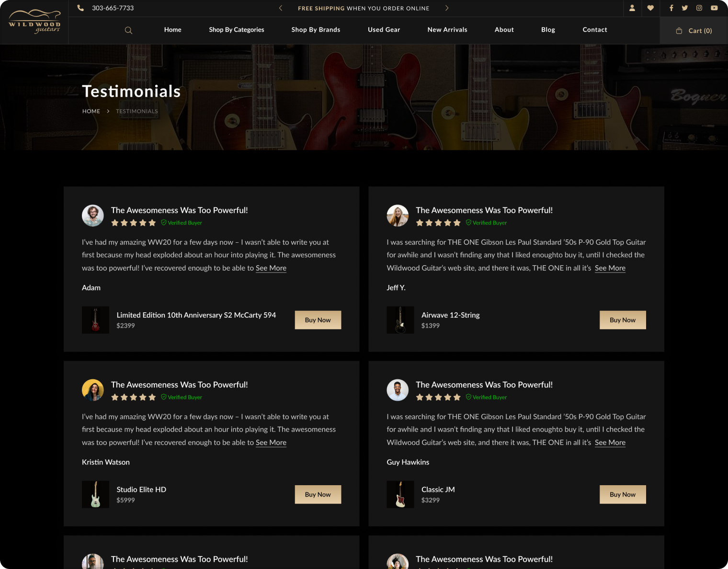Click the Wildwood Guitars logo

[x=34, y=22]
